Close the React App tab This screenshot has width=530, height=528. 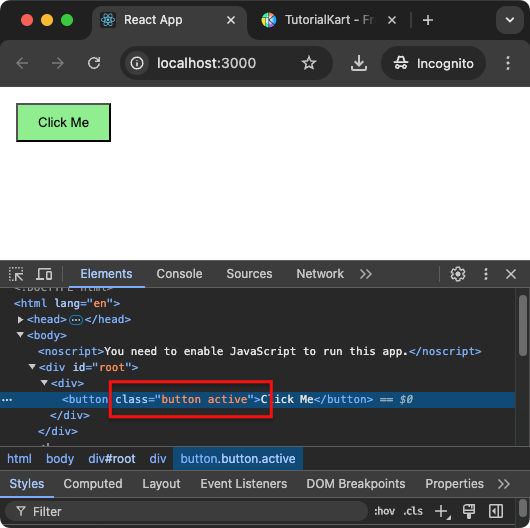pyautogui.click(x=231, y=20)
